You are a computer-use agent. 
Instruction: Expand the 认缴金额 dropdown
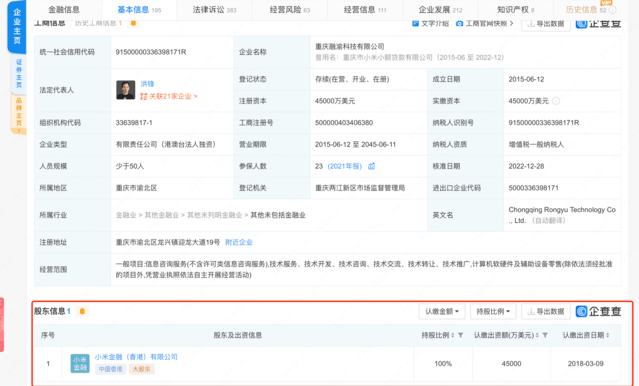pos(442,311)
